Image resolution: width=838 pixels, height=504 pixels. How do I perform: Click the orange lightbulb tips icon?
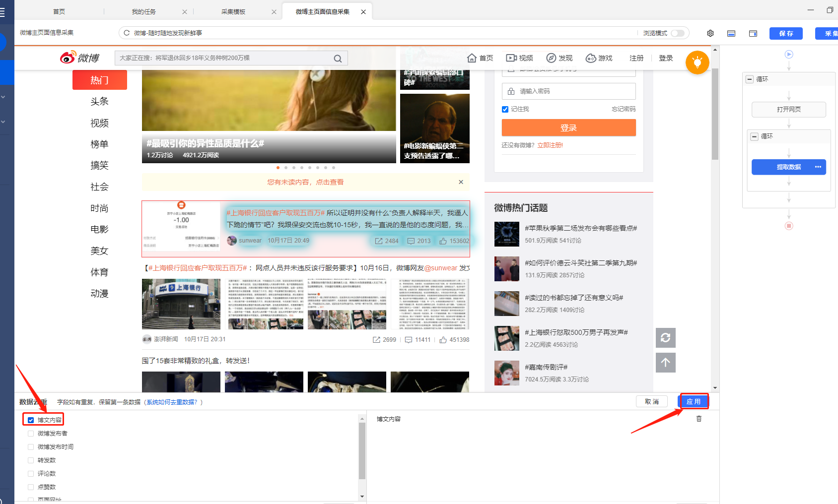[x=698, y=63]
